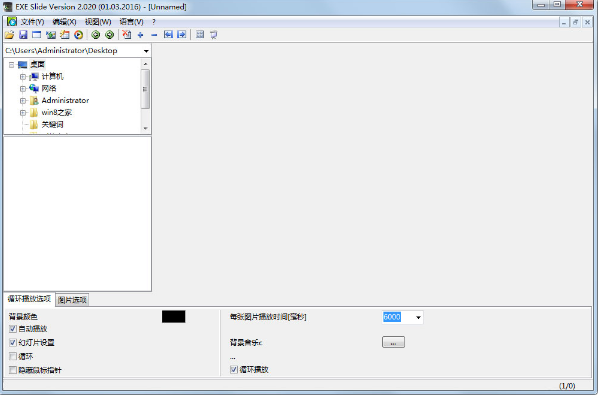Screen dimensions: 598x397
Task: Click the save floppy disk icon
Action: coord(23,35)
